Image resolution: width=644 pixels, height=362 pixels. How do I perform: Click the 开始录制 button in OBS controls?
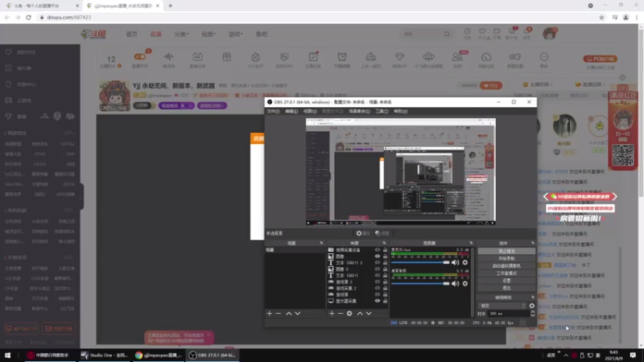pos(506,258)
